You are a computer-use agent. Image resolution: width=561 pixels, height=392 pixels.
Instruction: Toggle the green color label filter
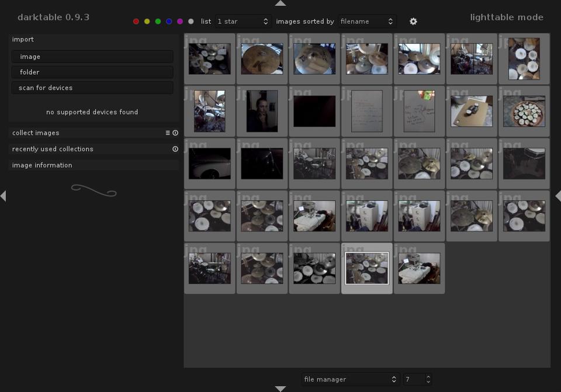click(158, 22)
